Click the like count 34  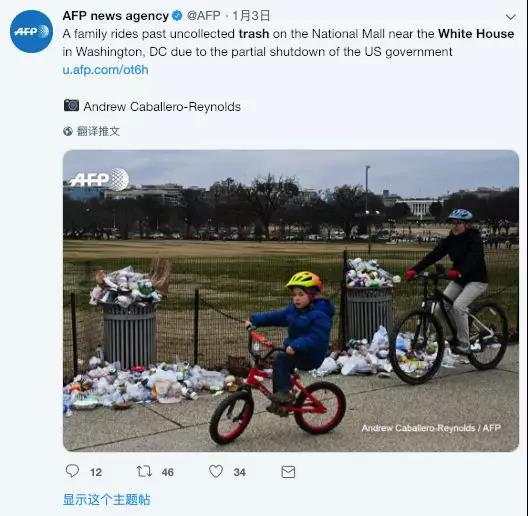click(x=240, y=472)
